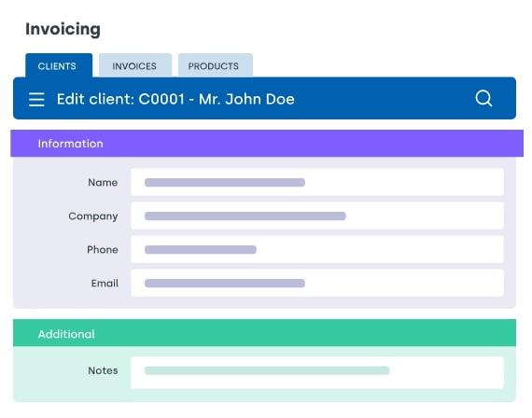
Task: Click the Notes field label
Action: pos(103,370)
